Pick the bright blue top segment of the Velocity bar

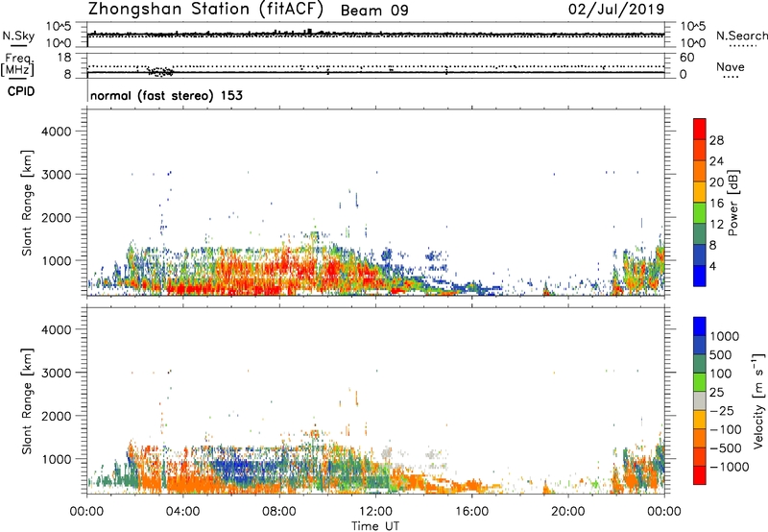coord(700,326)
